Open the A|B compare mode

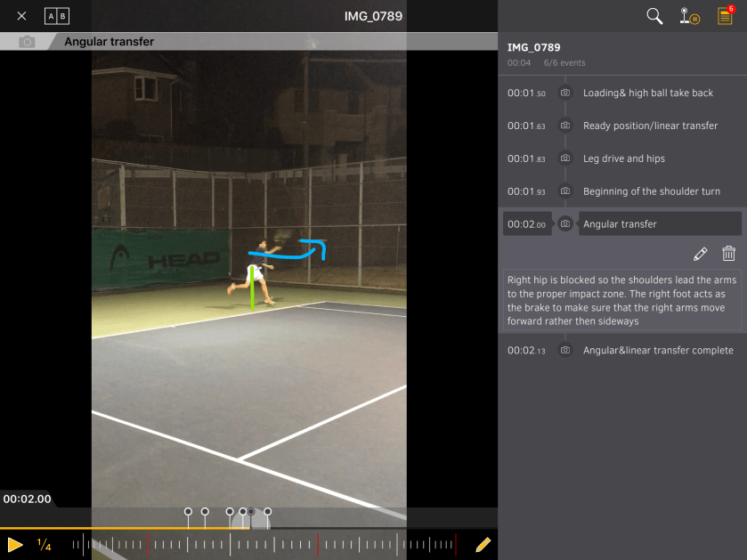point(56,16)
